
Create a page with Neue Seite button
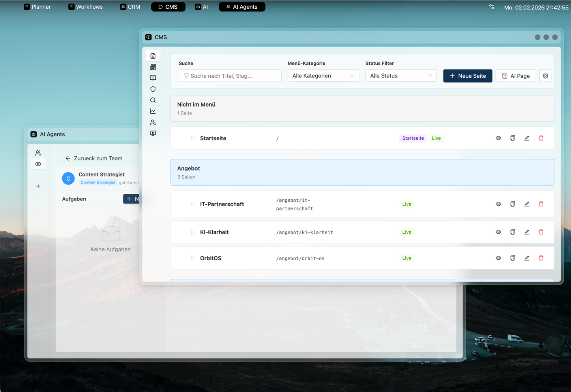click(x=467, y=76)
